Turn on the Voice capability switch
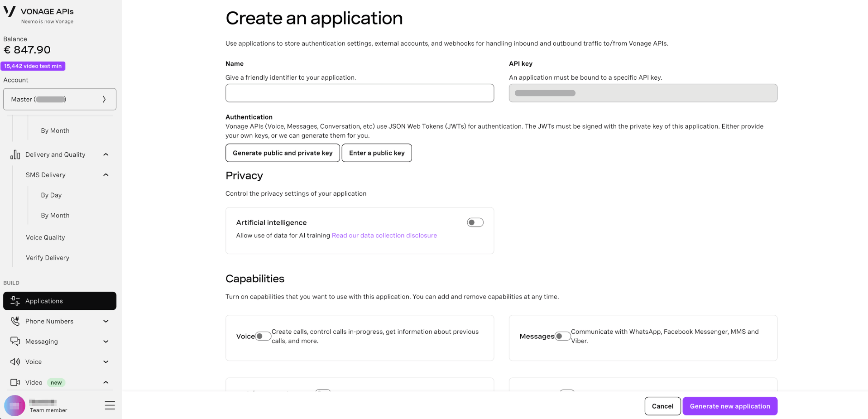868x419 pixels. coord(263,336)
